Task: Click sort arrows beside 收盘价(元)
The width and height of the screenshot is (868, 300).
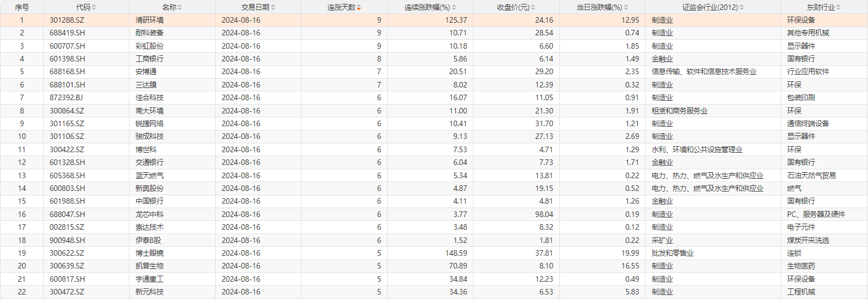Action: (533, 7)
